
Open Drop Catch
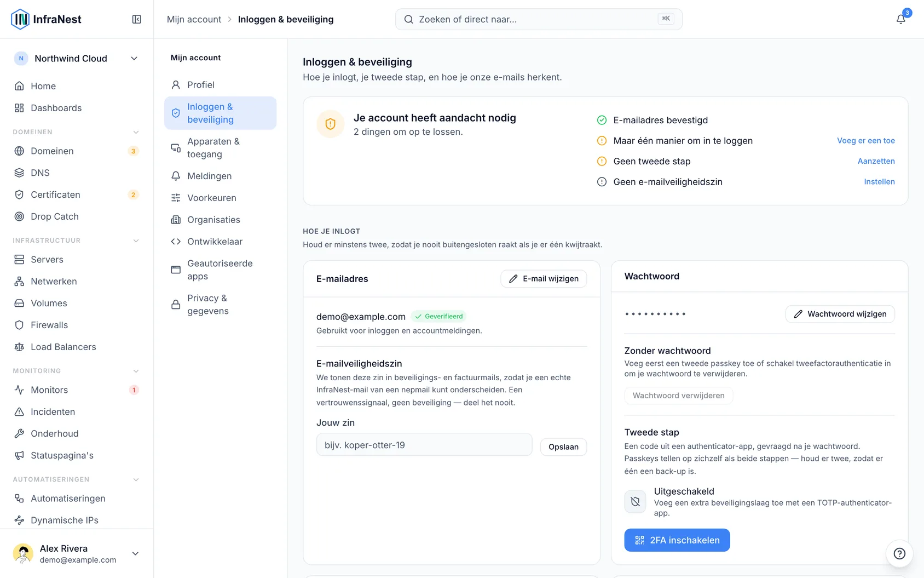click(x=77, y=216)
